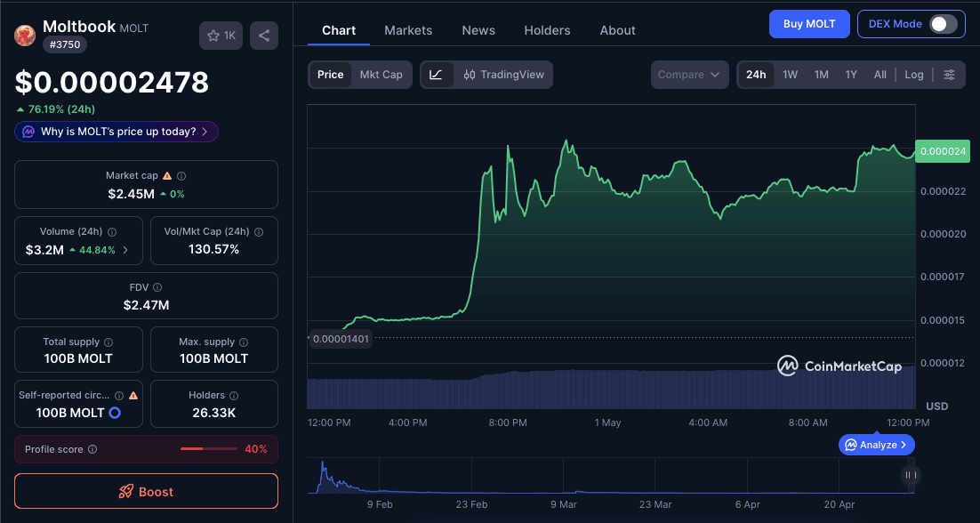Click the Profile score 40% bar
Viewport: 980px width, 523px height.
[x=209, y=449]
